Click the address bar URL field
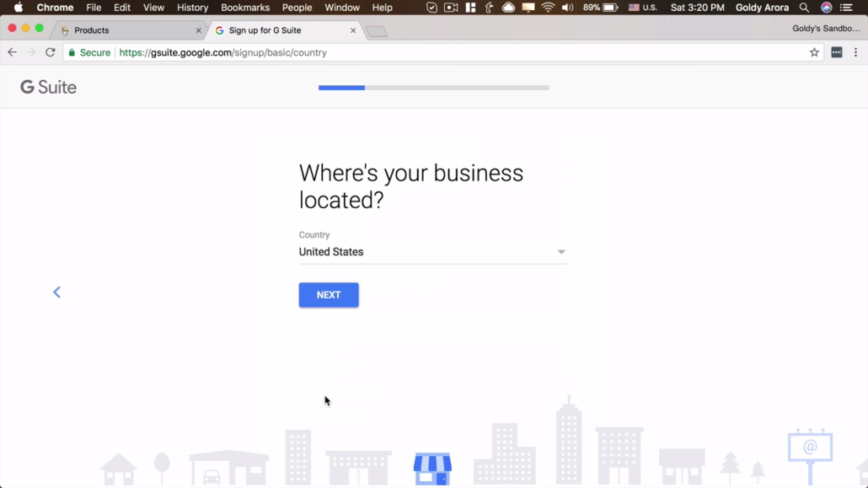 pos(443,52)
